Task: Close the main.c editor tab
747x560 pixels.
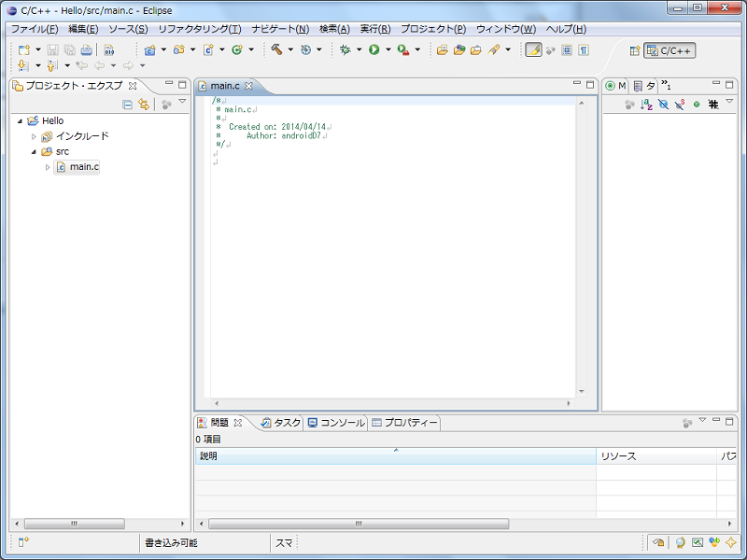Action: tap(248, 86)
